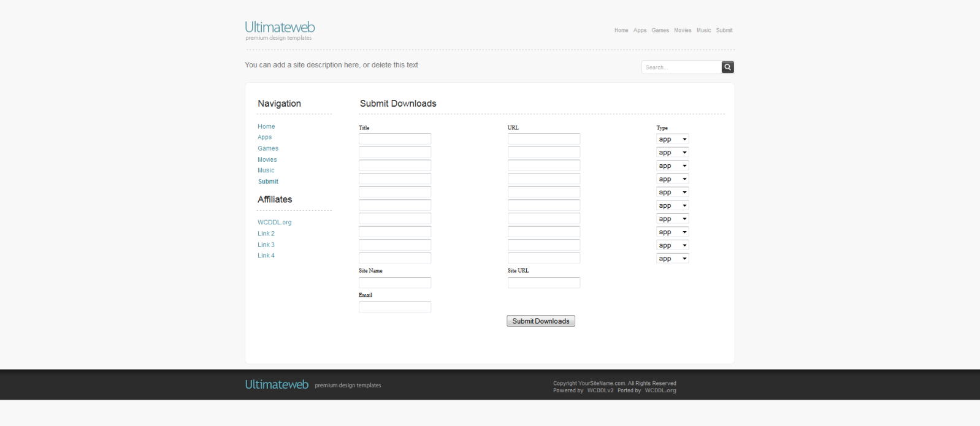The height and width of the screenshot is (426, 980).
Task: Expand the last Type dropdown
Action: pyautogui.click(x=672, y=259)
